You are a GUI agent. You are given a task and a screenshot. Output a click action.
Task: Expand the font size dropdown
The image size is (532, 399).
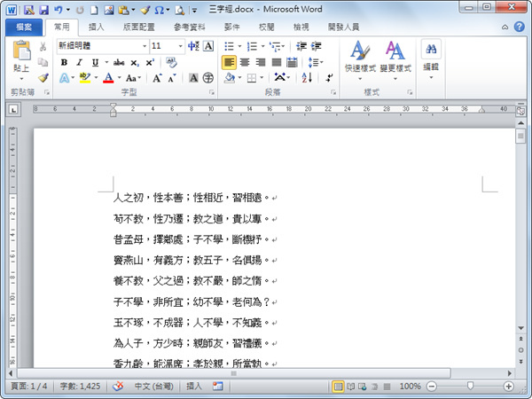[x=181, y=46]
